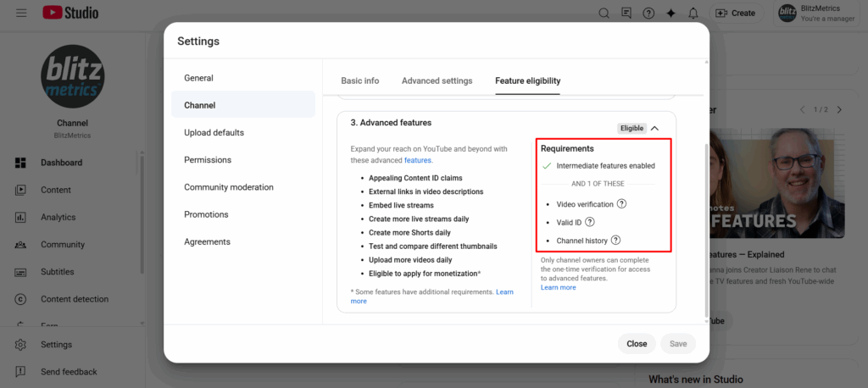Click the Learn more link under requirements
Image resolution: width=868 pixels, height=388 pixels.
(558, 288)
